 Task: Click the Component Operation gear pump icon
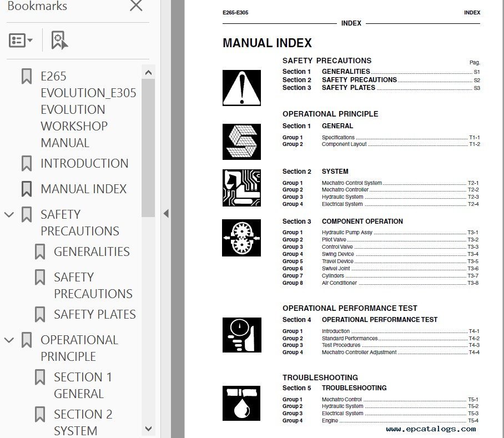pyautogui.click(x=241, y=238)
